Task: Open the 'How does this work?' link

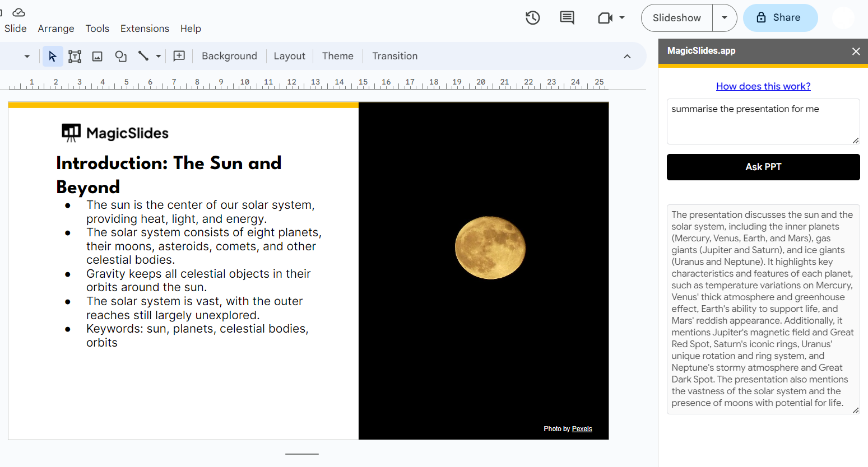Action: [763, 86]
